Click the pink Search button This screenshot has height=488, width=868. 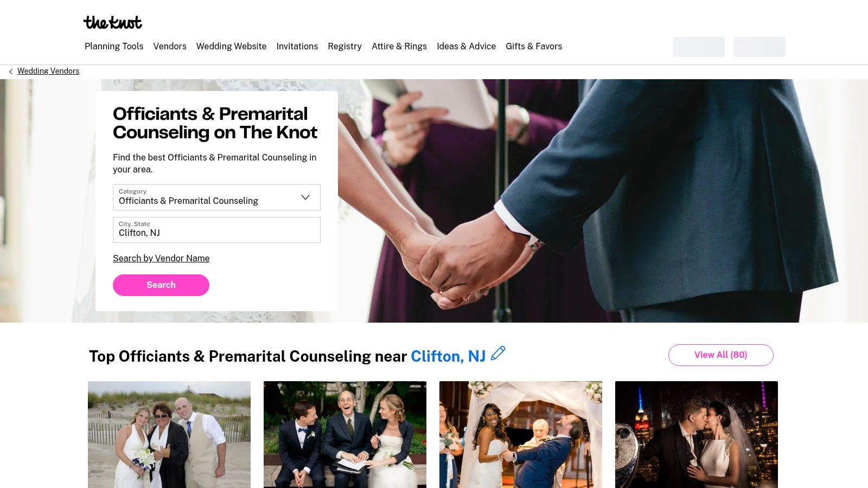click(x=161, y=285)
